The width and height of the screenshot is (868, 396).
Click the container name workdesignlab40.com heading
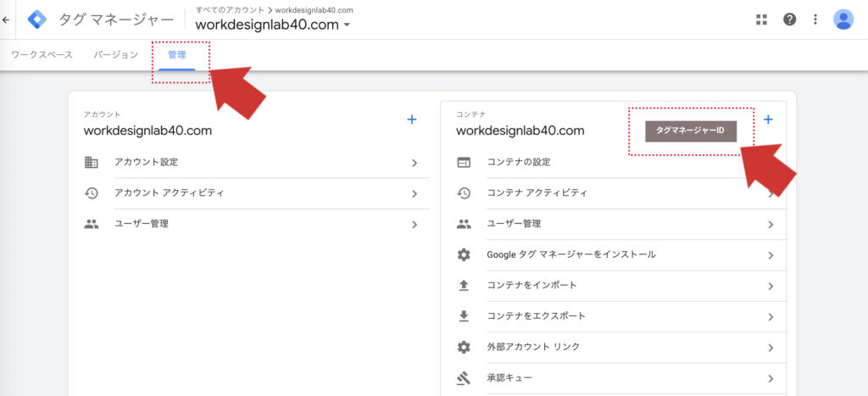[x=520, y=131]
